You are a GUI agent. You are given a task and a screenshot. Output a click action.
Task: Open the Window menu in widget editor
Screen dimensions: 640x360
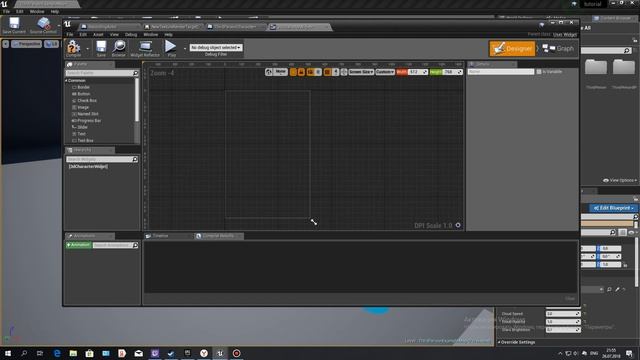click(151, 35)
